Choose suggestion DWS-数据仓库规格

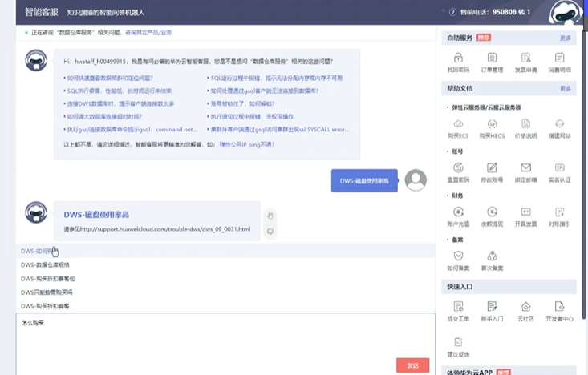click(x=225, y=265)
